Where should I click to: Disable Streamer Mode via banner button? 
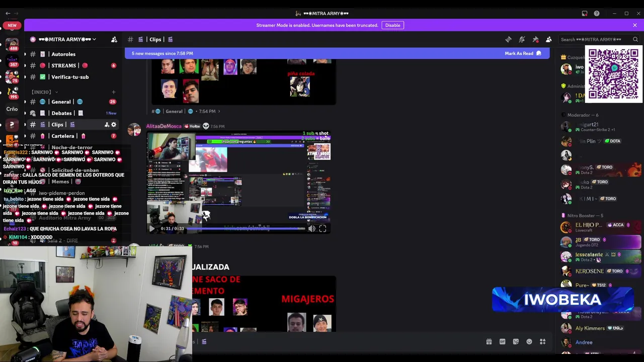click(x=392, y=25)
